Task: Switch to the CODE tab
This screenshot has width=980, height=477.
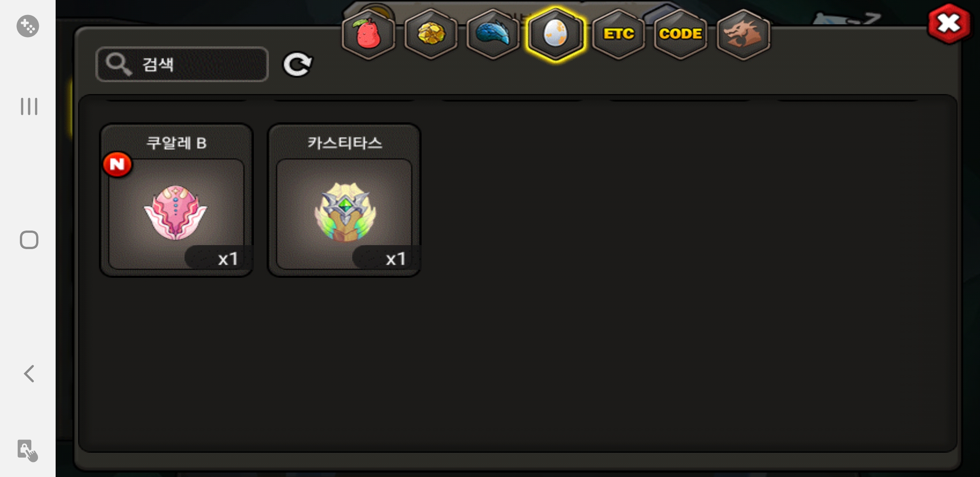Action: coord(681,34)
